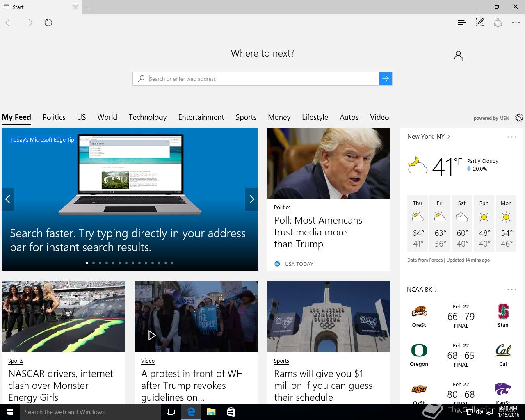
Task: Open the NASCAR drivers Monster Energy headline
Action: (61, 386)
